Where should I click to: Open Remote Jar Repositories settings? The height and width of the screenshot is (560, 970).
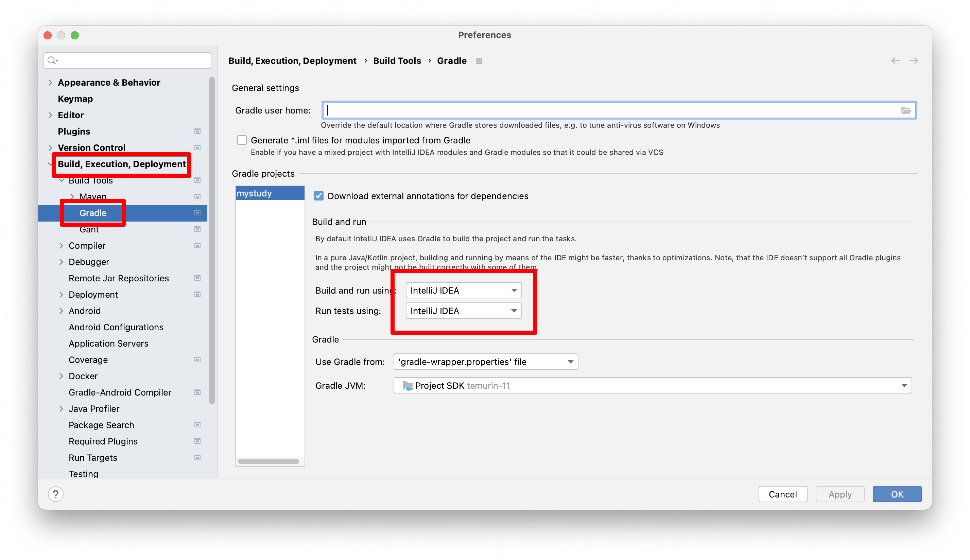click(119, 278)
